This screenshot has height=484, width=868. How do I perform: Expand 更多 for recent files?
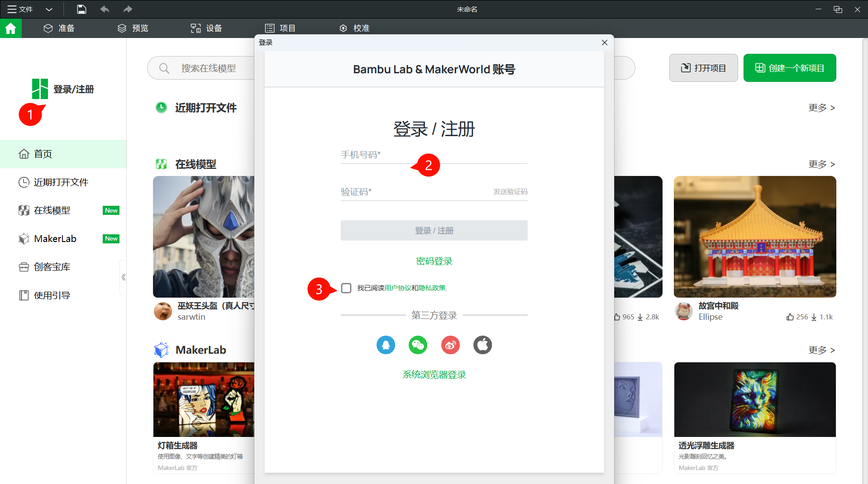(x=821, y=108)
